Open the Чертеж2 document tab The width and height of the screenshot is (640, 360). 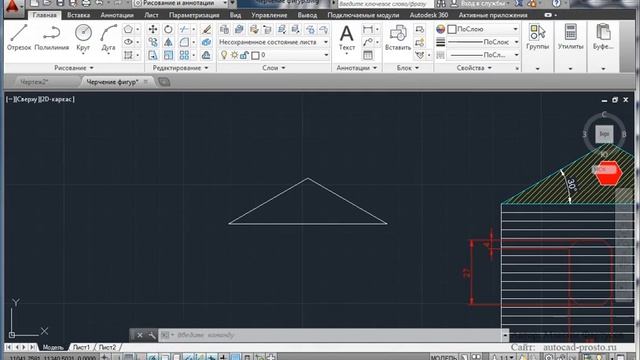tap(34, 82)
